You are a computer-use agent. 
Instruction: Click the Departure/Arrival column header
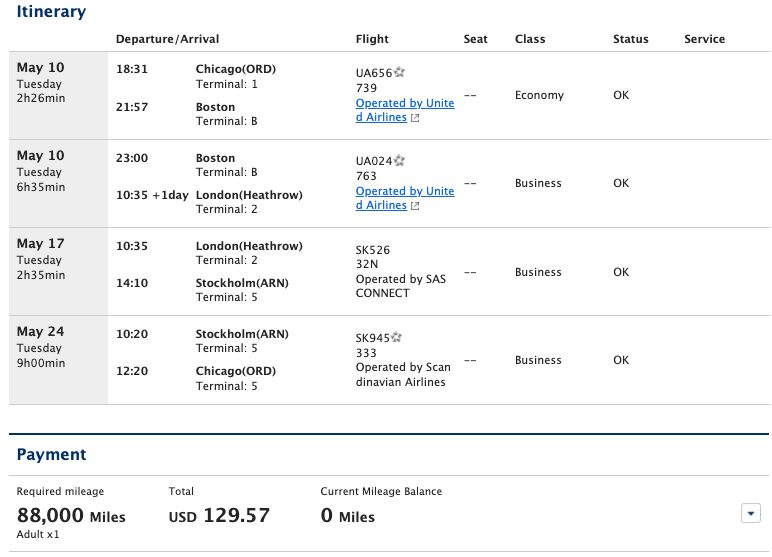point(167,39)
